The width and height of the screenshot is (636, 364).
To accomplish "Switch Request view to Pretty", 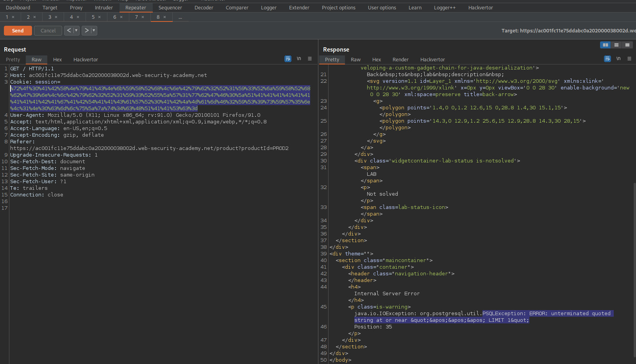I will tap(13, 59).
